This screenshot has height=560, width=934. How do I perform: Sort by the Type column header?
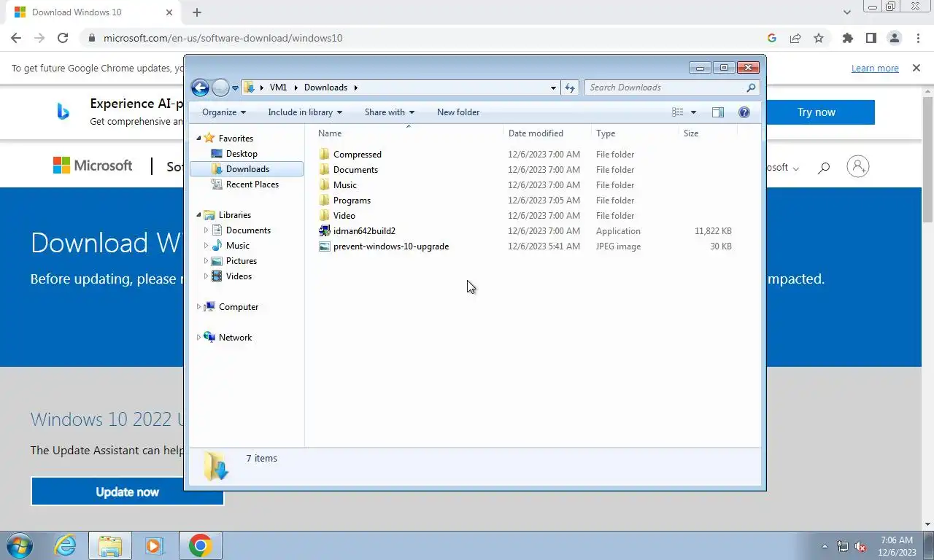[635, 133]
